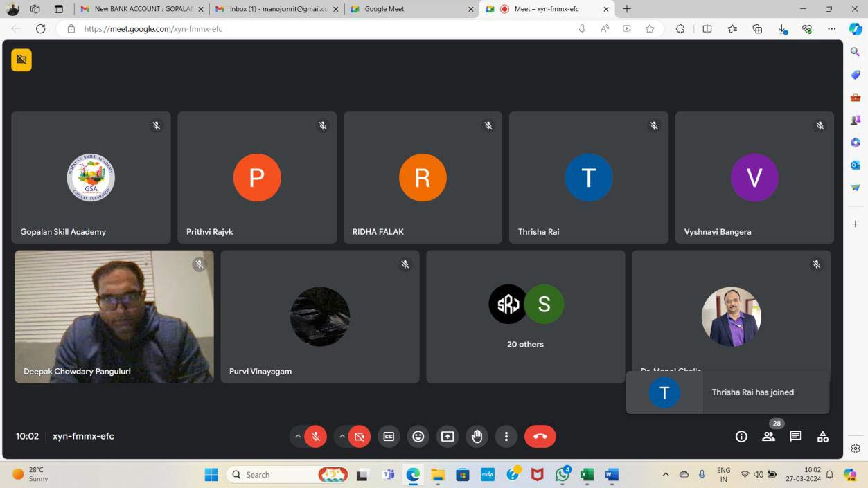This screenshot has height=488, width=868.
Task: Open the notification center bell
Action: pos(829,475)
